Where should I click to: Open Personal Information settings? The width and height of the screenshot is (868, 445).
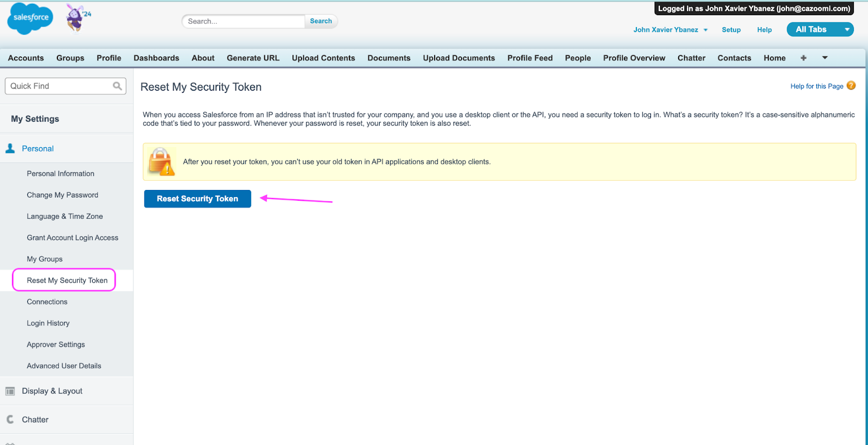pos(61,174)
